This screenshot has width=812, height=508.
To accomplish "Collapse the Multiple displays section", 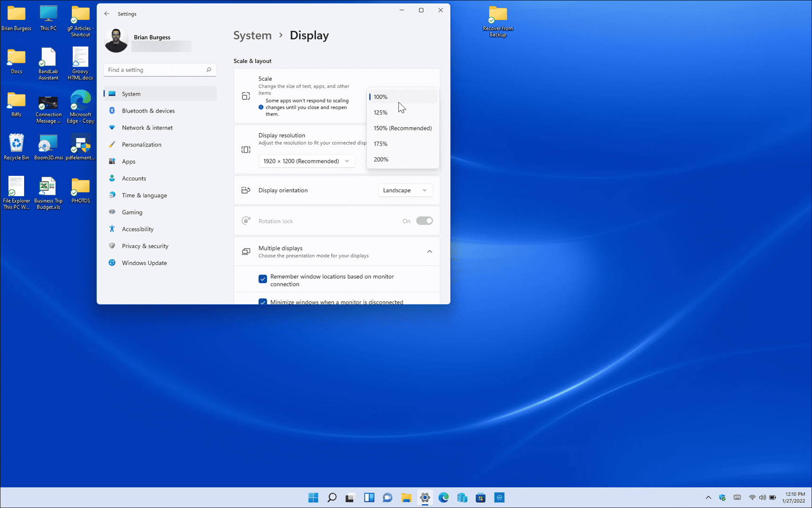I will (x=430, y=251).
